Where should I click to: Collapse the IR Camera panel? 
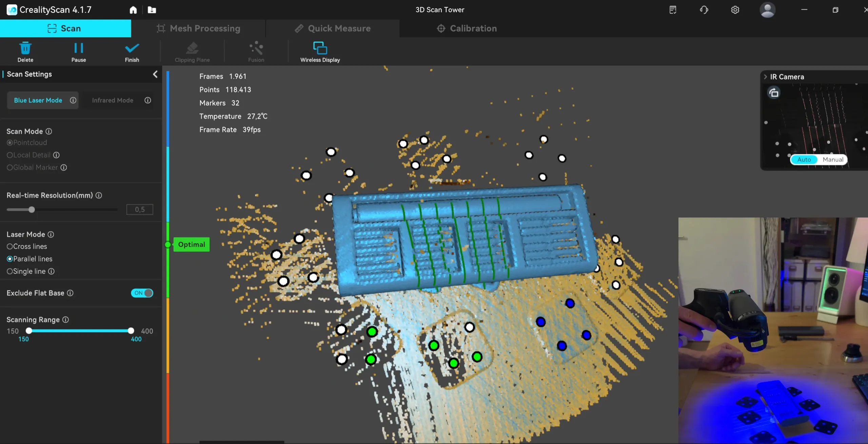(x=765, y=77)
